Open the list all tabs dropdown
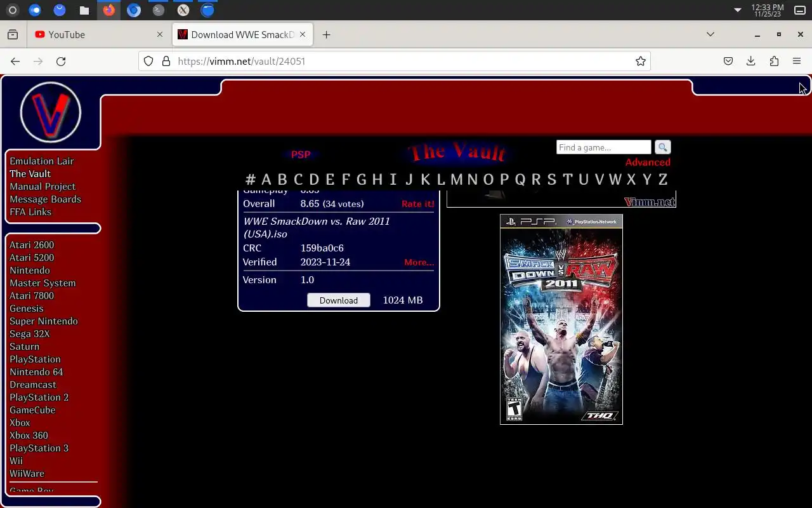The height and width of the screenshot is (508, 812). pyautogui.click(x=710, y=34)
